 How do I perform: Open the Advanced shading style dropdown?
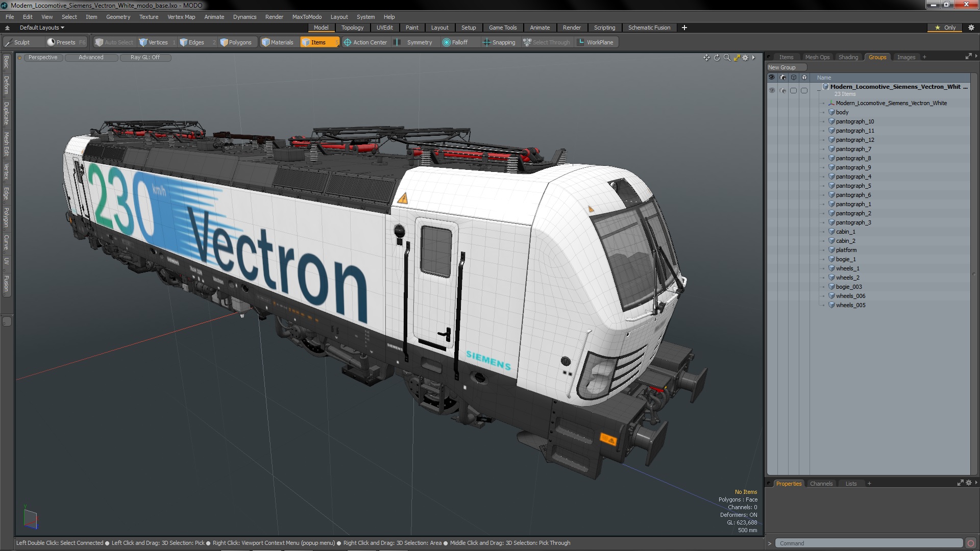pos(91,58)
